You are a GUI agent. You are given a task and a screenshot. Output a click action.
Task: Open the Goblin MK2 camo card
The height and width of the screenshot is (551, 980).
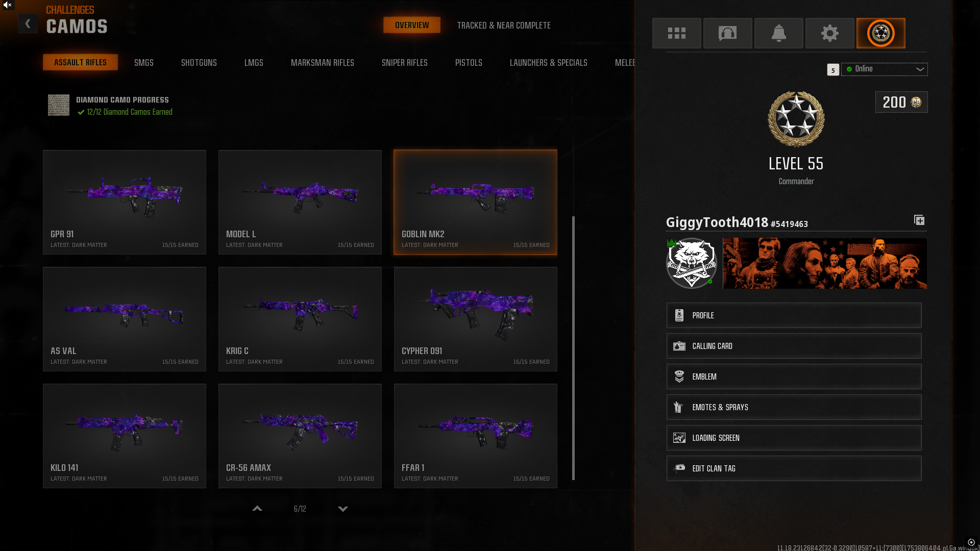pos(476,202)
